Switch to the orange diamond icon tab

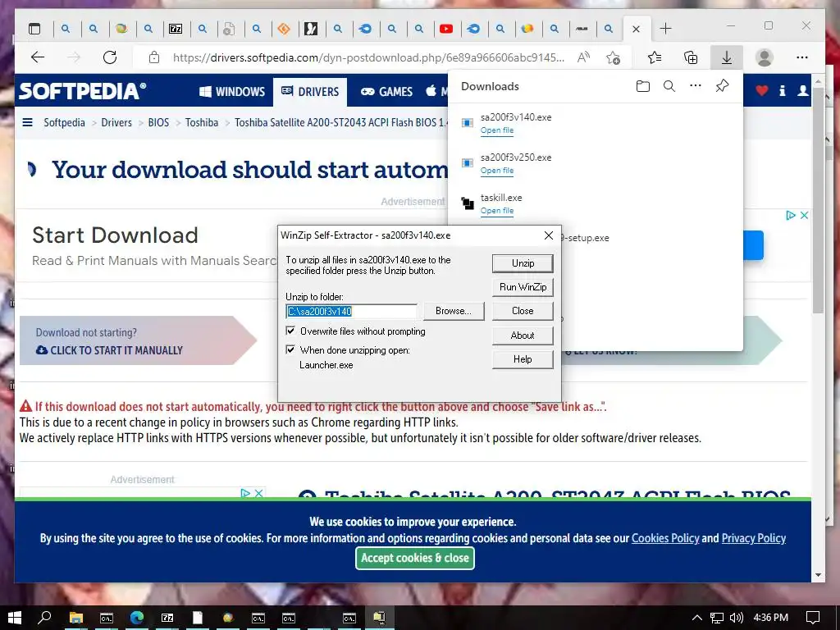pyautogui.click(x=284, y=29)
